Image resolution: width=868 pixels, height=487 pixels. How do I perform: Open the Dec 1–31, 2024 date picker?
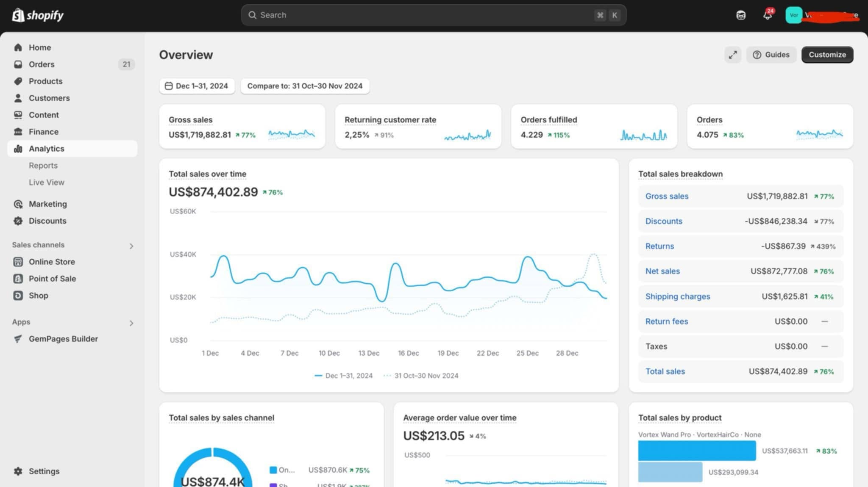click(197, 86)
